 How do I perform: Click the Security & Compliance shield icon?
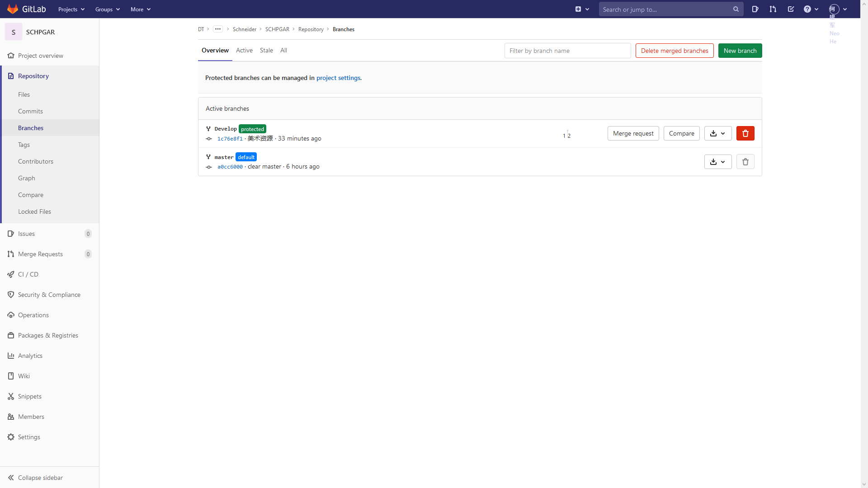(11, 295)
